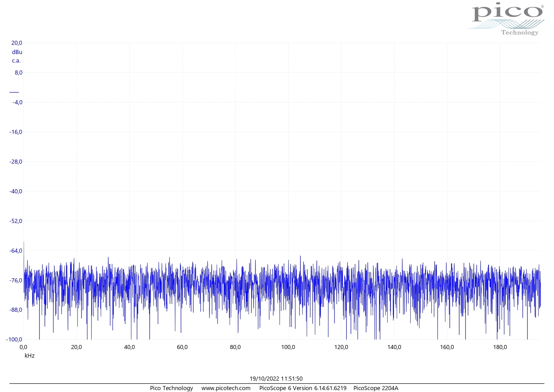Image resolution: width=554 pixels, height=392 pixels.
Task: Click the 20,0 kHz x-axis label
Action: 76,347
